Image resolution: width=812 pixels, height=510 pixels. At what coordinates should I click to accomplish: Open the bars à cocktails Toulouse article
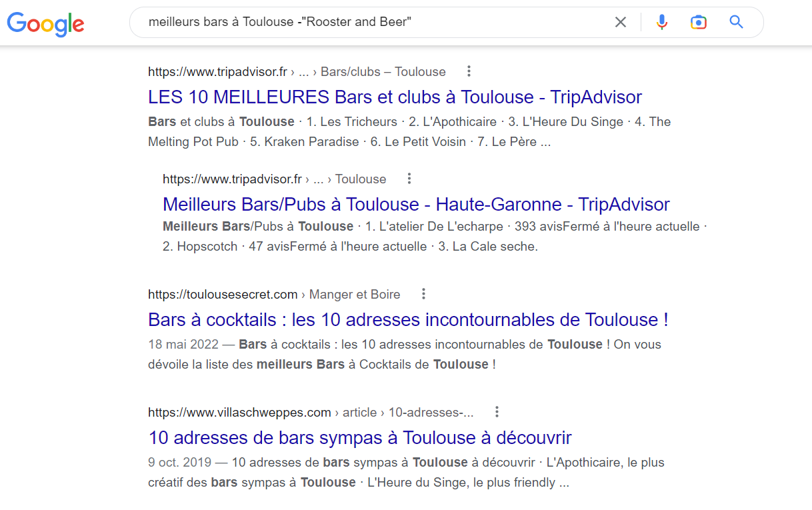pyautogui.click(x=409, y=319)
